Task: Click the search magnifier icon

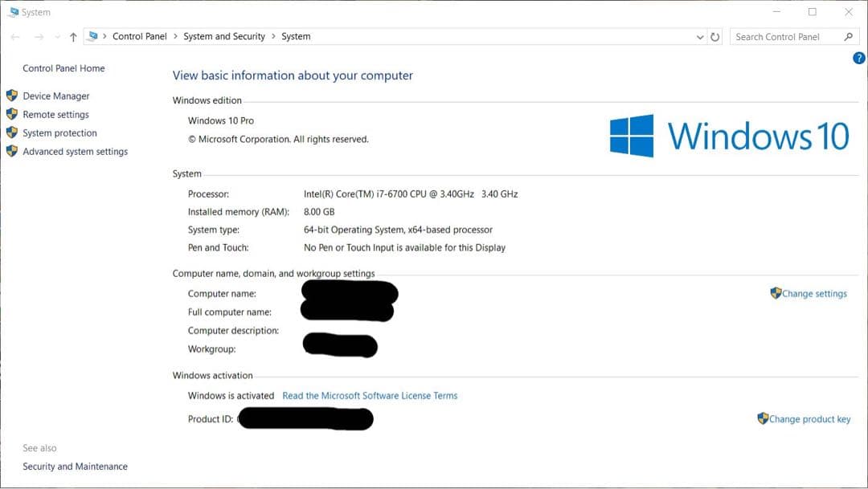Action: 849,36
